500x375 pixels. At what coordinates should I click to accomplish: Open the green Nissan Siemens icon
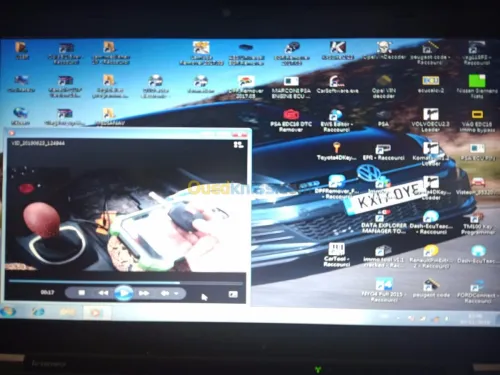(x=477, y=87)
